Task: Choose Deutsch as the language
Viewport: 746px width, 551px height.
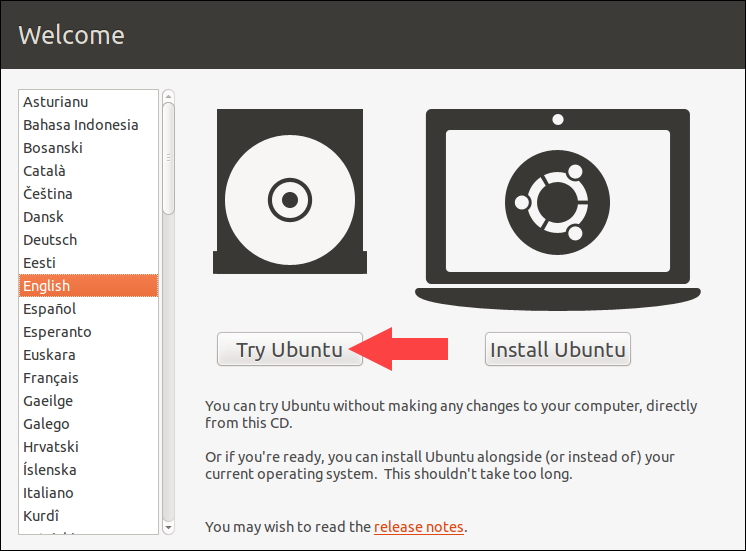Action: coord(88,240)
